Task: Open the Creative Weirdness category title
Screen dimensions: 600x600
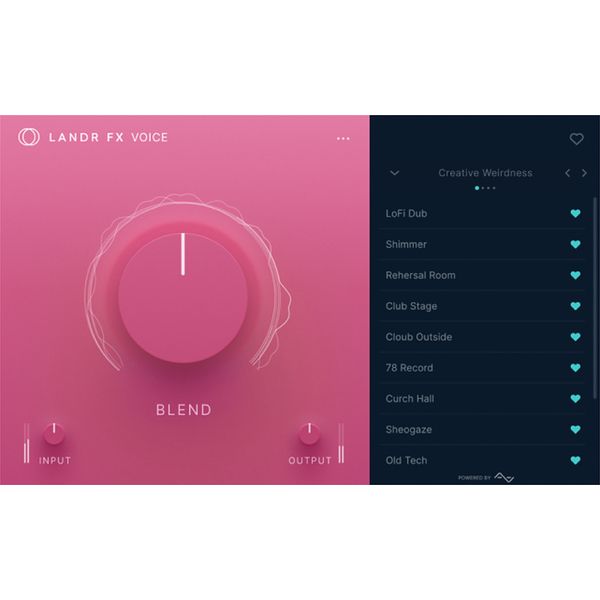Action: pyautogui.click(x=485, y=173)
